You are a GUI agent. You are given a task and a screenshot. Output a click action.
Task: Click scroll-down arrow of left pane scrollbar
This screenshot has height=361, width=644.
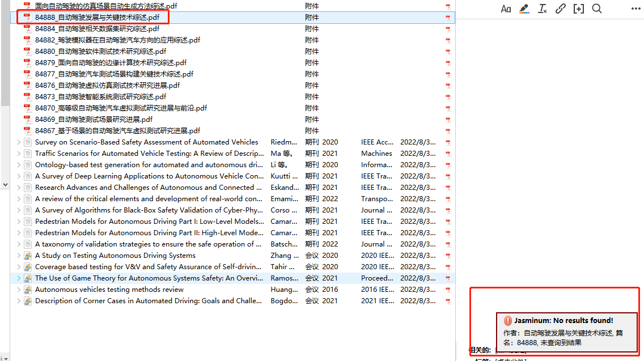(5, 185)
